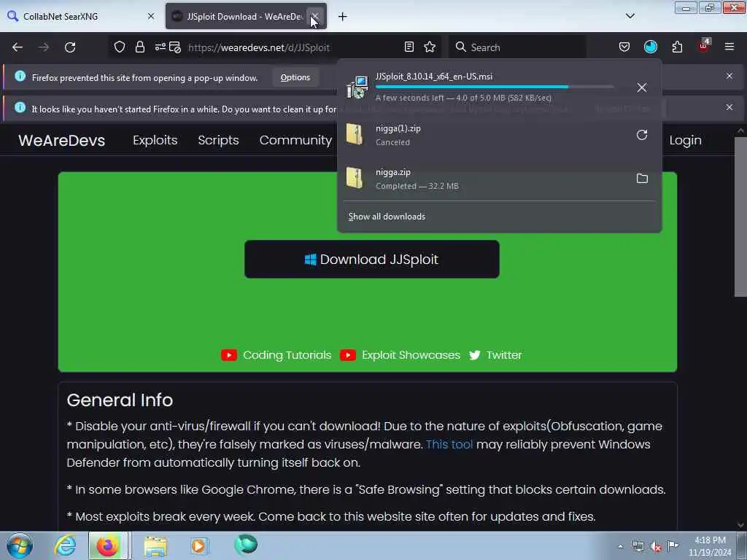This screenshot has height=560, width=747.
Task: Open the Firefox hamburger menu
Action: pos(729,47)
